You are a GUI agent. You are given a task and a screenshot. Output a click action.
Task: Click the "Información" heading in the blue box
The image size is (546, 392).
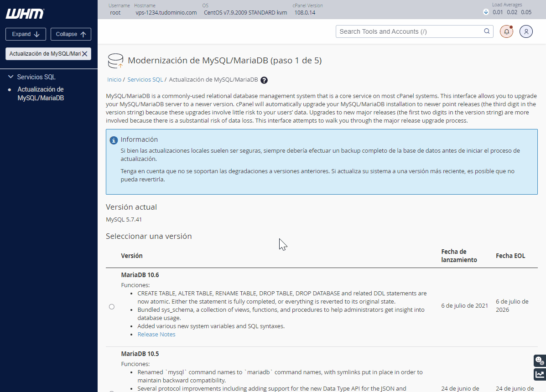tap(139, 139)
